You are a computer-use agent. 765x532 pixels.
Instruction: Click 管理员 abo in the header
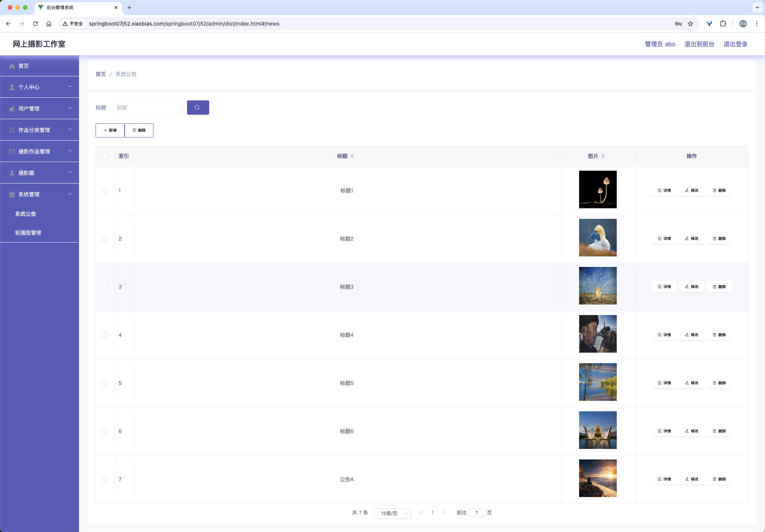[x=660, y=44]
